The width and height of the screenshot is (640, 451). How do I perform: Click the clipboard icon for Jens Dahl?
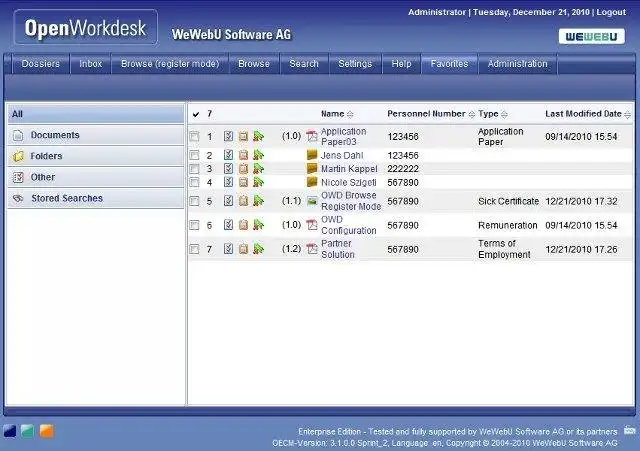pos(243,155)
